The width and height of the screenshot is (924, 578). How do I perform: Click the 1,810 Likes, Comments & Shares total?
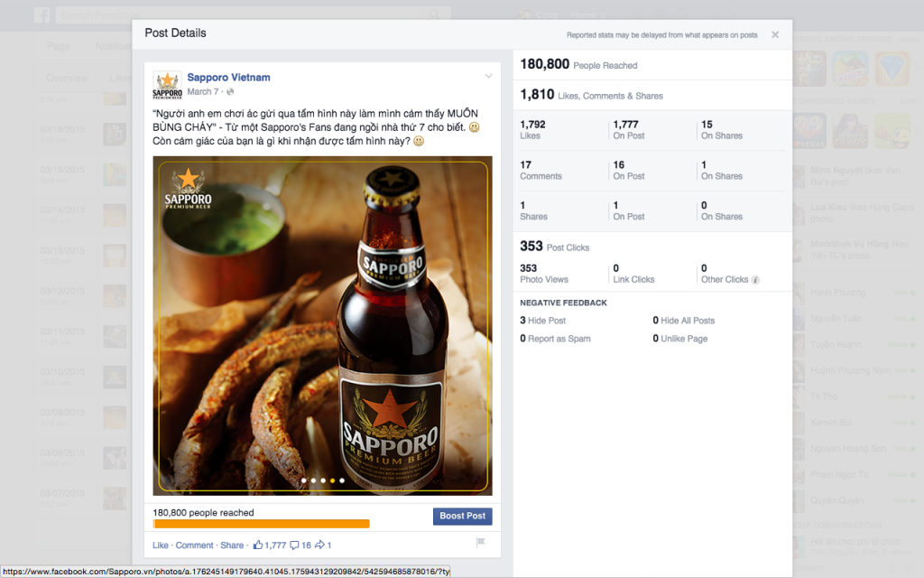[592, 95]
